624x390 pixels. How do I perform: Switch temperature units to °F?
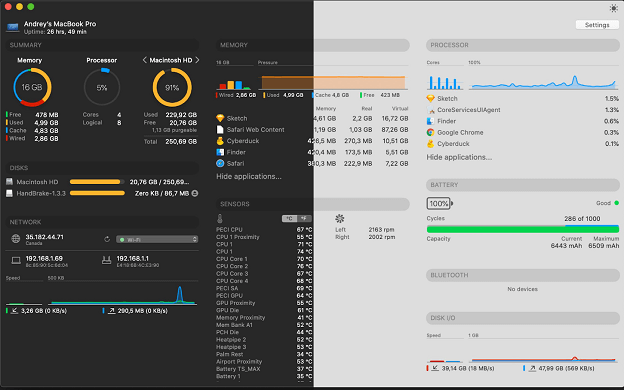tap(304, 218)
